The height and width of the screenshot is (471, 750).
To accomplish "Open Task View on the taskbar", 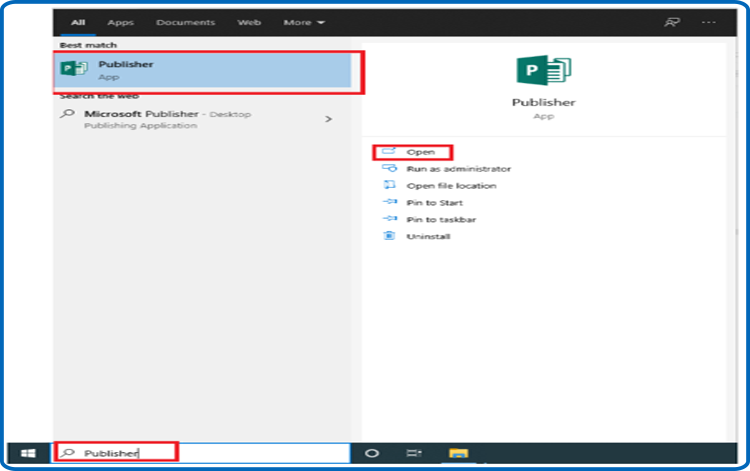I will 414,453.
